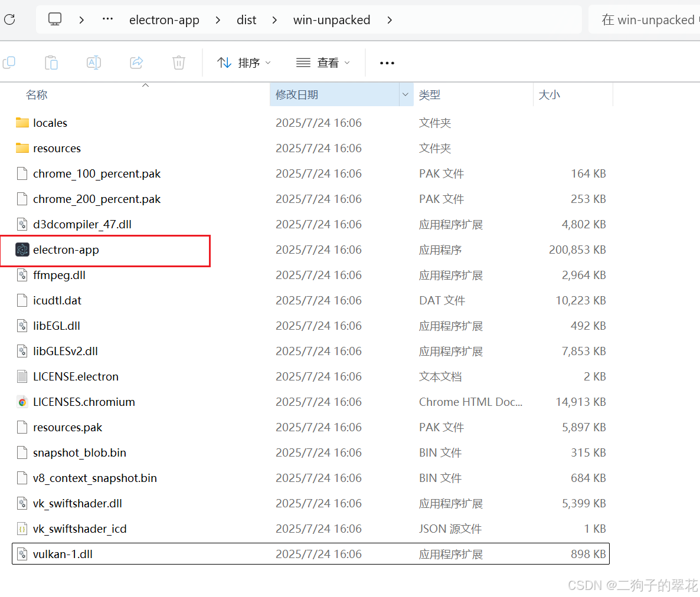700x597 pixels.
Task: Sort by the 类型 column header
Action: pos(430,95)
